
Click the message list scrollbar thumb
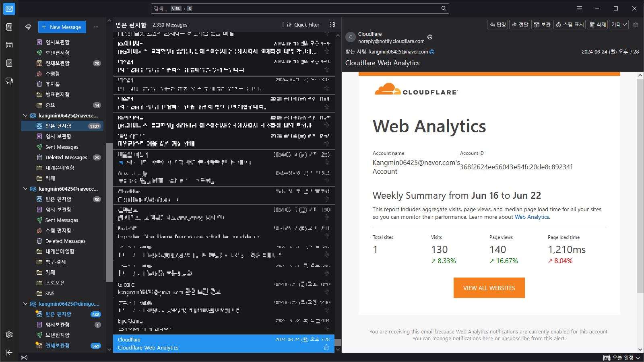(x=338, y=342)
